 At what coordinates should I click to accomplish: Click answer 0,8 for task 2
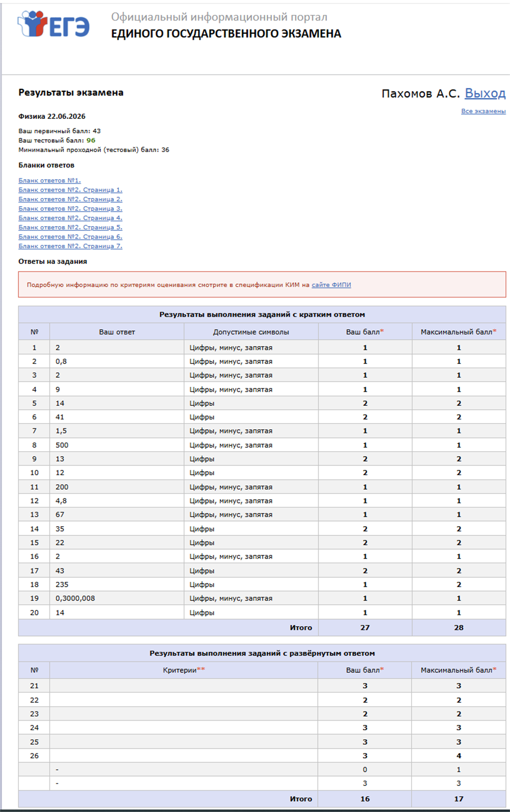(x=61, y=361)
